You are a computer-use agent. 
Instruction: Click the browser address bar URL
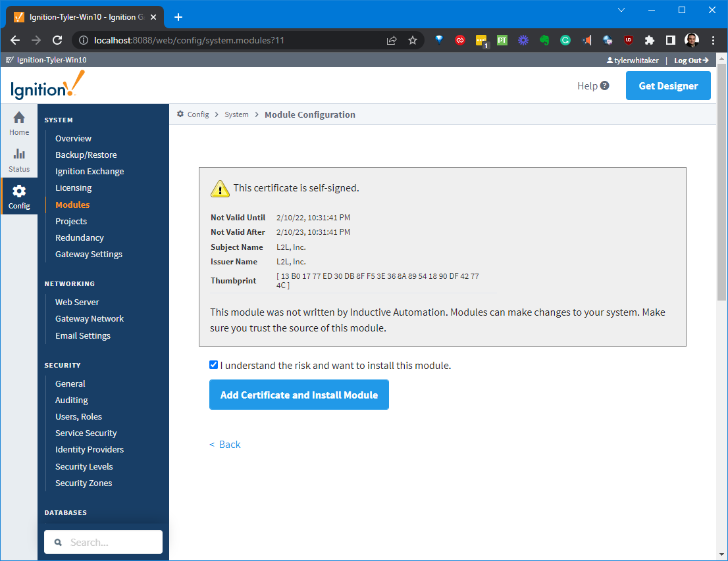coord(189,40)
